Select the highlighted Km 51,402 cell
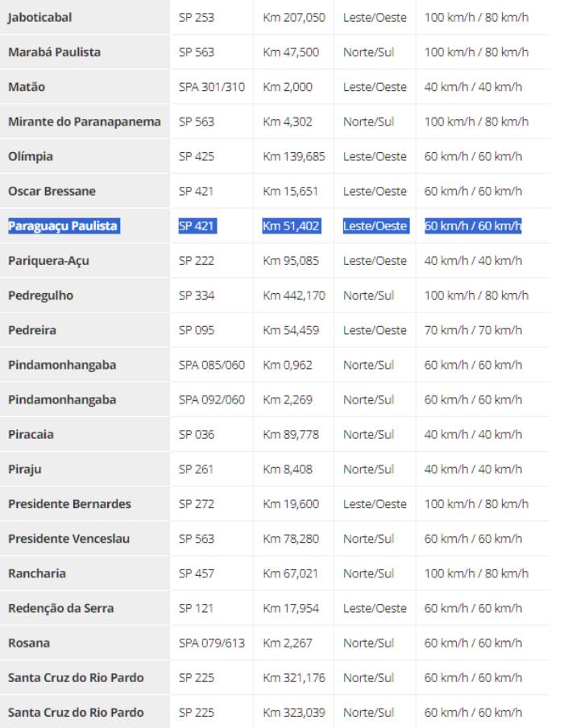The image size is (564, 728). click(x=291, y=226)
